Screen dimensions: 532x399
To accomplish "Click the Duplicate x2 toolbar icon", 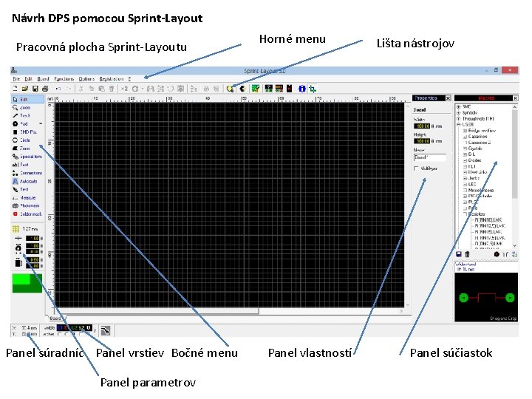I will (x=125, y=89).
